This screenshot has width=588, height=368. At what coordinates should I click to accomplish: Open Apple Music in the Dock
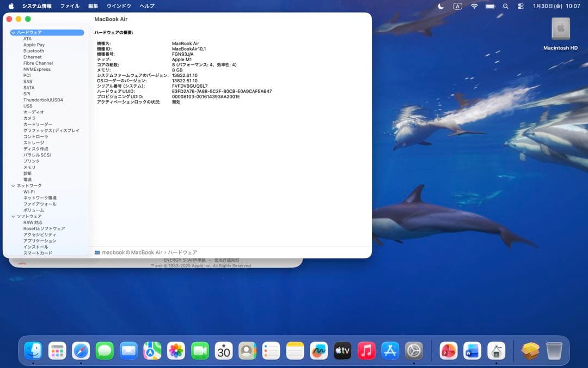[365, 352]
